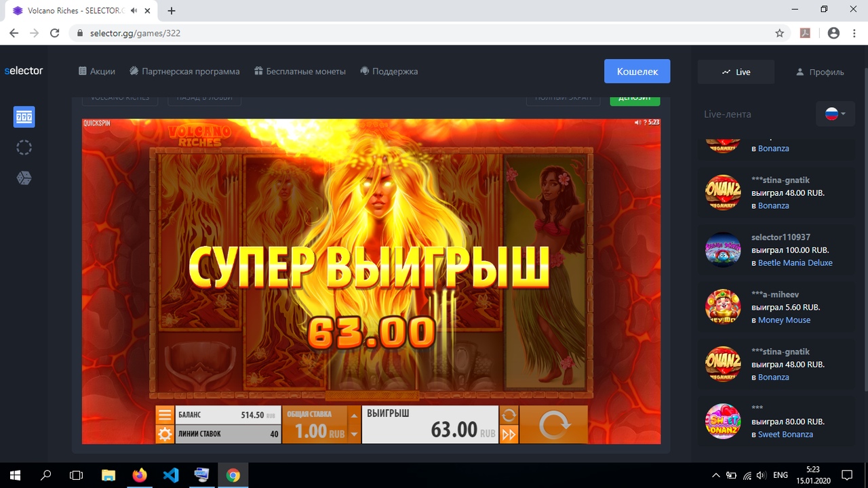This screenshot has height=488, width=868.
Task: Open Firefox from the taskbar
Action: click(x=140, y=475)
